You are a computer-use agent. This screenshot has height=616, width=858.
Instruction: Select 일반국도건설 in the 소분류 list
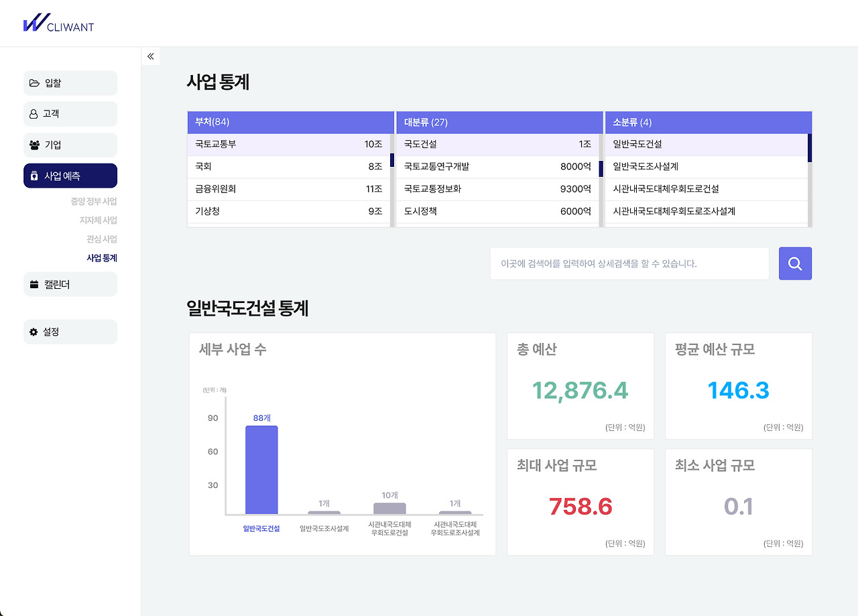tap(707, 144)
